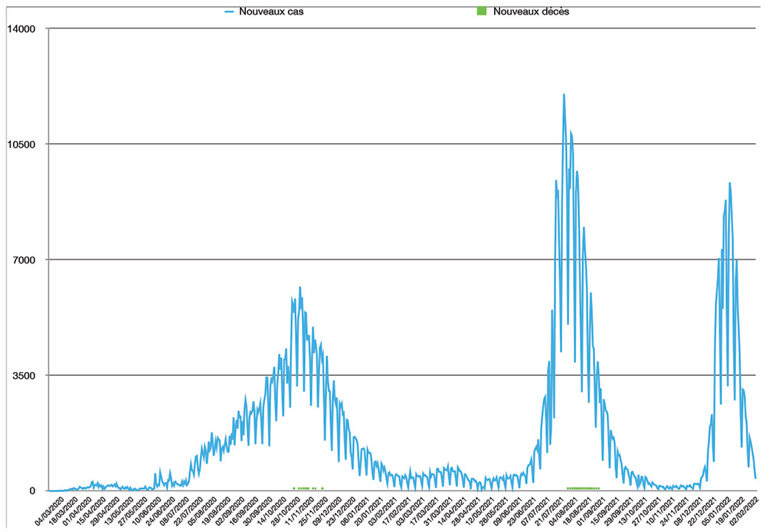Click the 02/02/2022 date label

(x=743, y=511)
